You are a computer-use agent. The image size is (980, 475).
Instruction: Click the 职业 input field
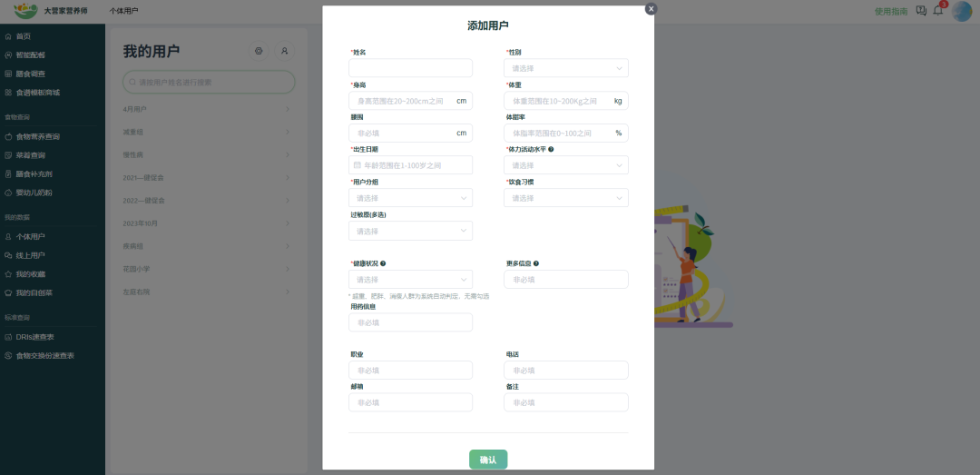pyautogui.click(x=411, y=370)
